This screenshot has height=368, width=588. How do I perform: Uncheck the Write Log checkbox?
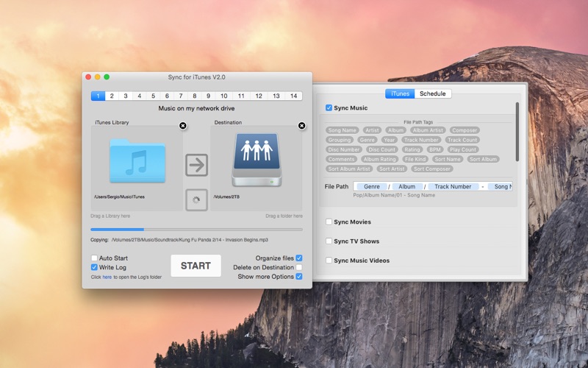pos(94,267)
